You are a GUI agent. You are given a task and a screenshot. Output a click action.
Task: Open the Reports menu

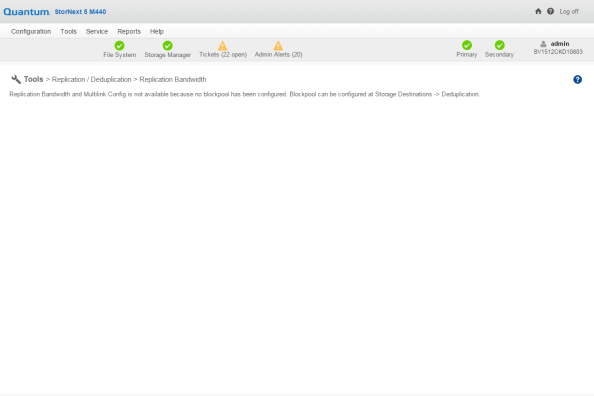click(129, 31)
